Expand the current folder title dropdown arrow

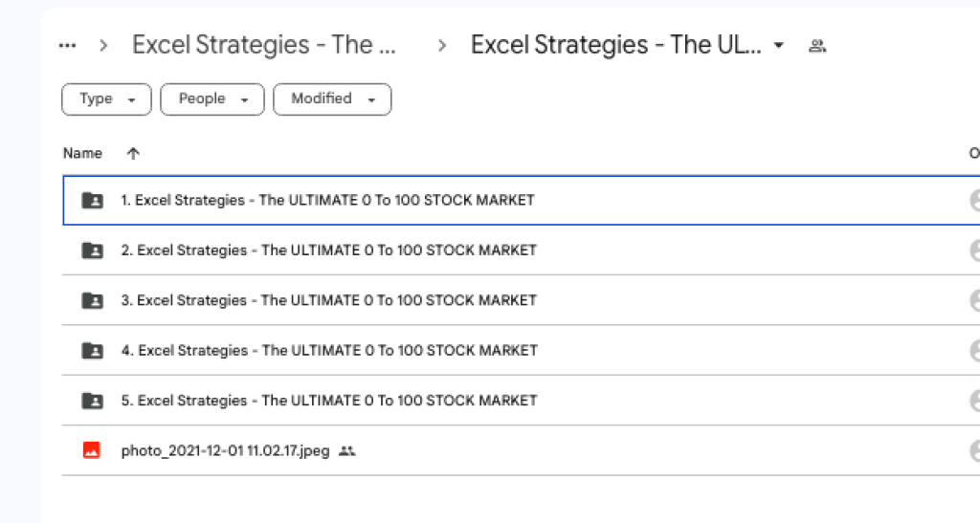coord(779,46)
